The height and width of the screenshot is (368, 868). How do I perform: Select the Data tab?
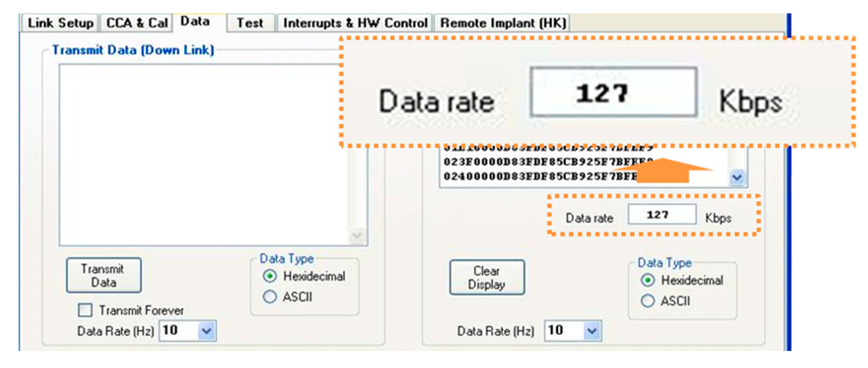pyautogui.click(x=195, y=21)
